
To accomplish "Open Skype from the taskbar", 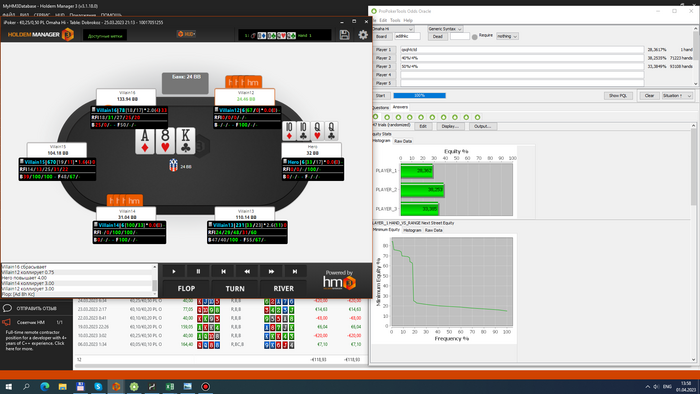I will click(x=98, y=386).
